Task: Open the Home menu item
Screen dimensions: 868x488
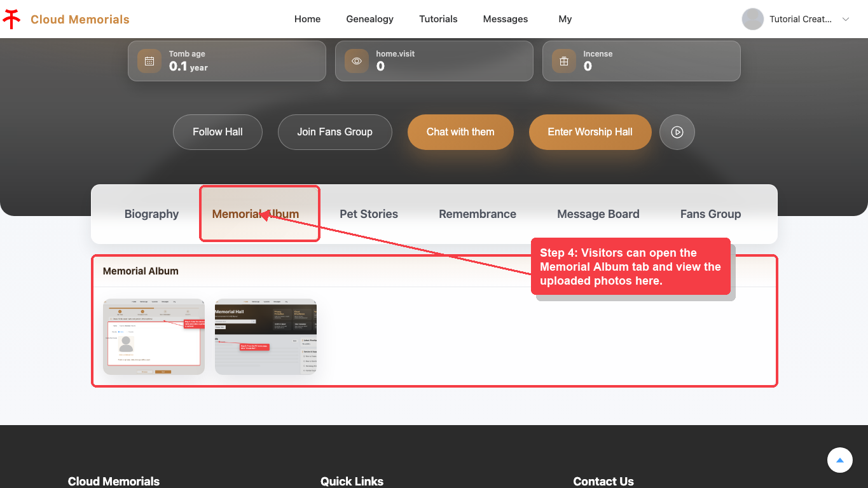Action: [307, 19]
